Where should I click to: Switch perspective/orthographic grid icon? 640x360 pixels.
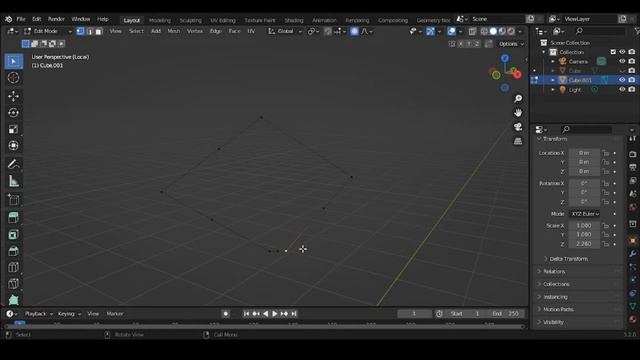(x=518, y=141)
